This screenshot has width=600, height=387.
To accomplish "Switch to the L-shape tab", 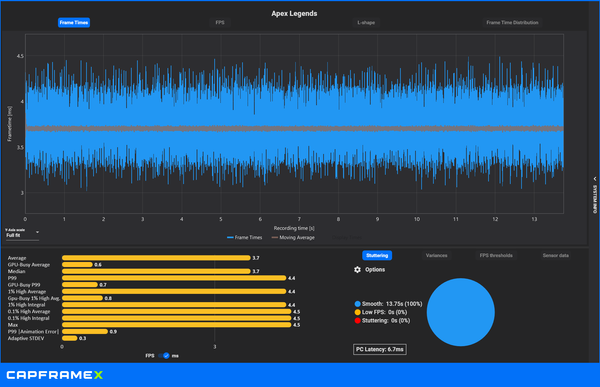I will click(366, 23).
